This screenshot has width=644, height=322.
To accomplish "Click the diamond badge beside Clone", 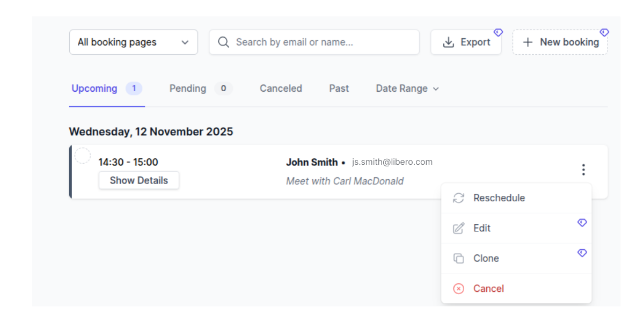I will (582, 252).
